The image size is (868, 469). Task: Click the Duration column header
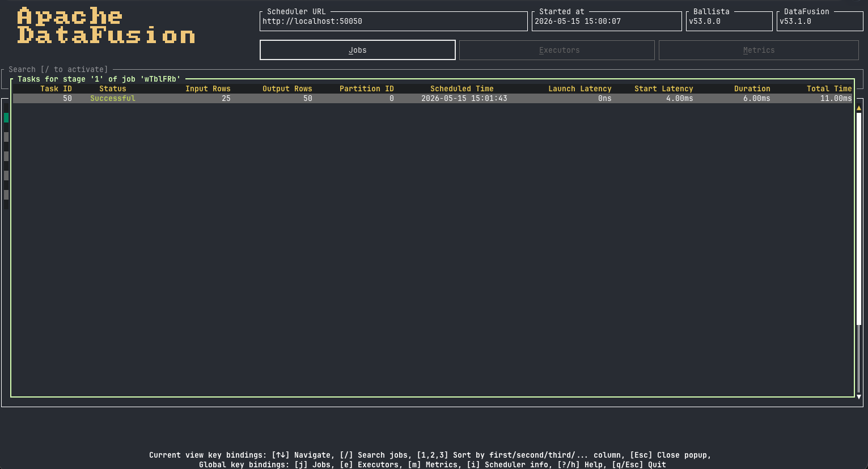[x=752, y=88]
